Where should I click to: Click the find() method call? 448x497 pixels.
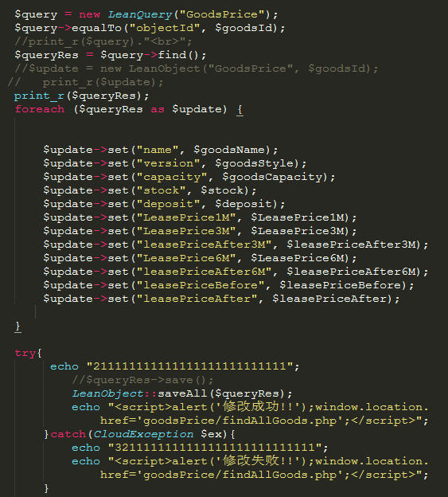coord(178,55)
